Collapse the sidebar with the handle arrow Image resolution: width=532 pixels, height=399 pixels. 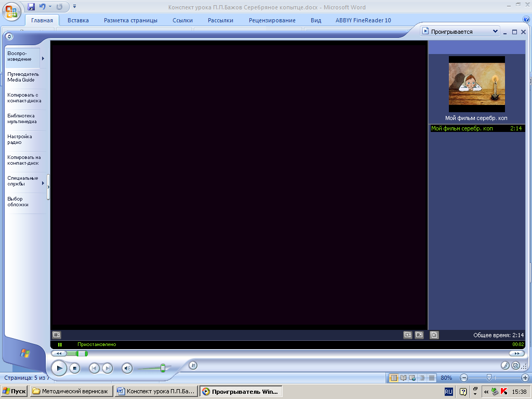point(48,187)
